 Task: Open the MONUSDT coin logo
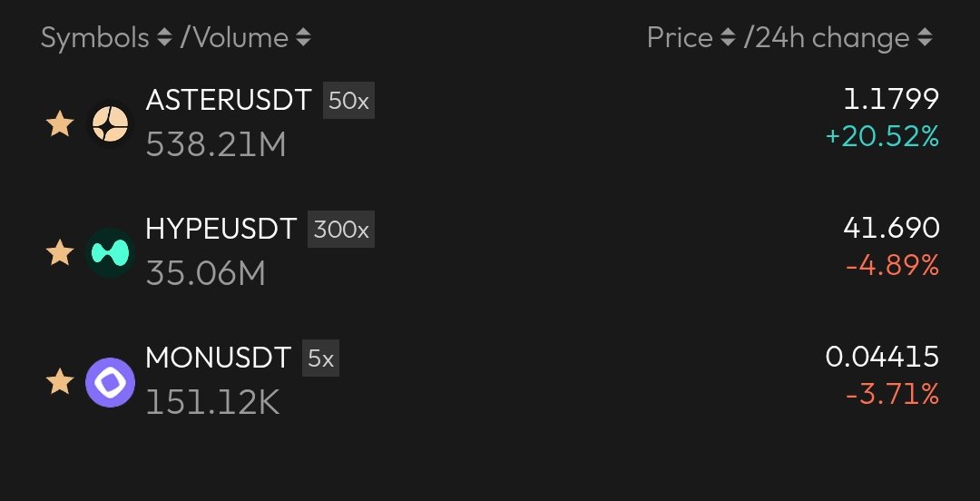point(111,382)
